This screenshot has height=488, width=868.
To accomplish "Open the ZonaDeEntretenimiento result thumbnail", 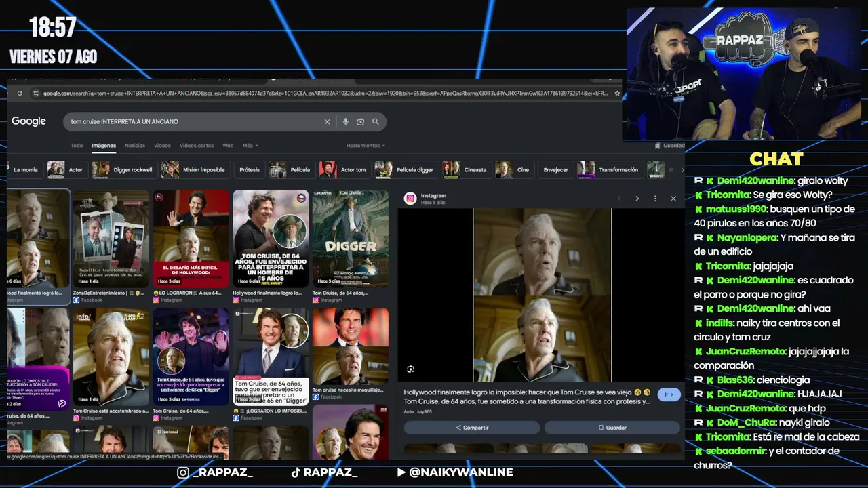I will 111,239.
